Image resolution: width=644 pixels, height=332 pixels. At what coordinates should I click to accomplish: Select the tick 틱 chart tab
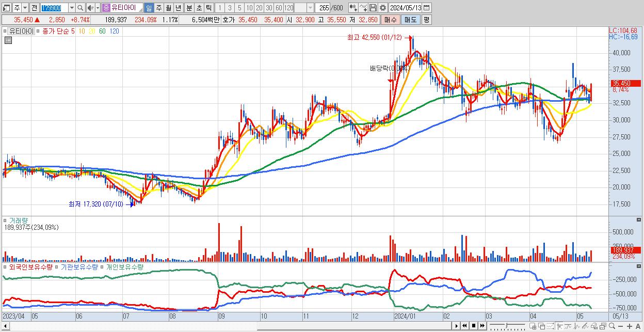click(x=208, y=8)
